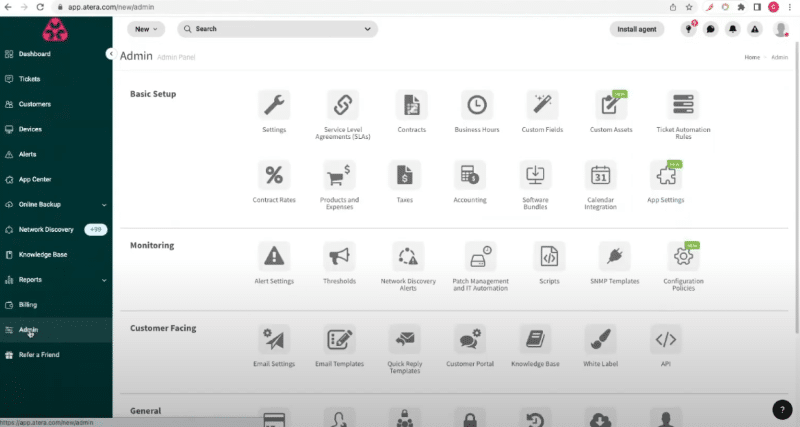Image resolution: width=800 pixels, height=427 pixels.
Task: Open the help question mark button
Action: 782,409
